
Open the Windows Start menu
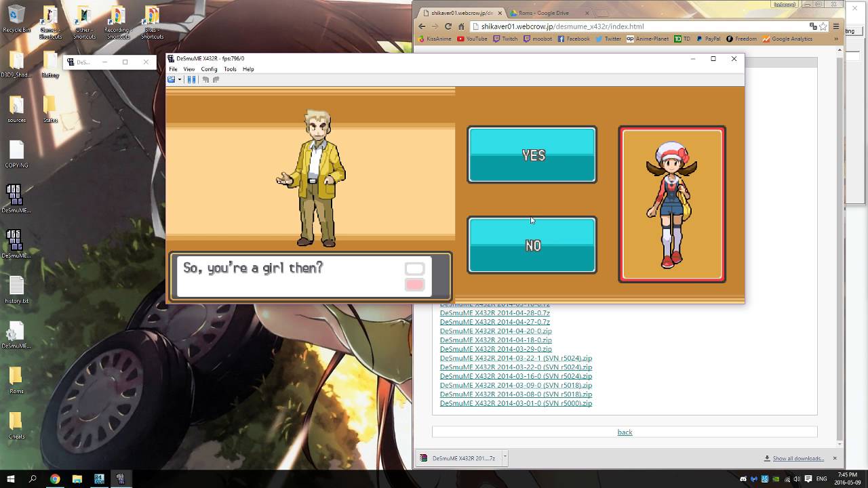[11, 479]
